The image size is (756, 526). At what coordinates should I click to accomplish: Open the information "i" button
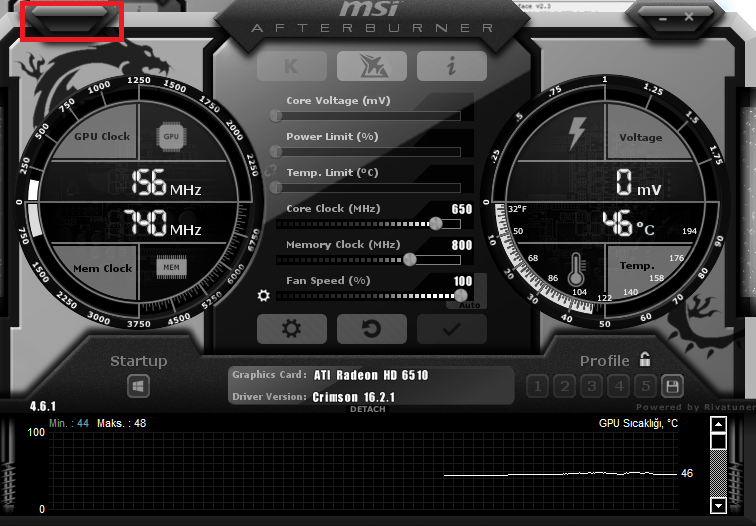pos(452,66)
